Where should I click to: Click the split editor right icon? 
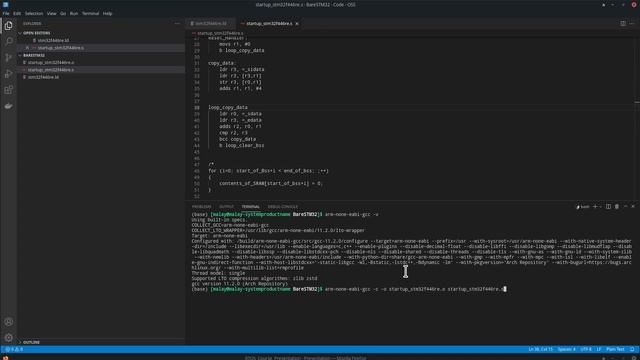click(x=623, y=24)
